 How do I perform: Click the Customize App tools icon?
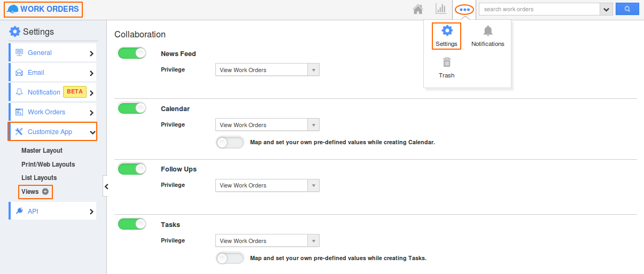pyautogui.click(x=19, y=132)
